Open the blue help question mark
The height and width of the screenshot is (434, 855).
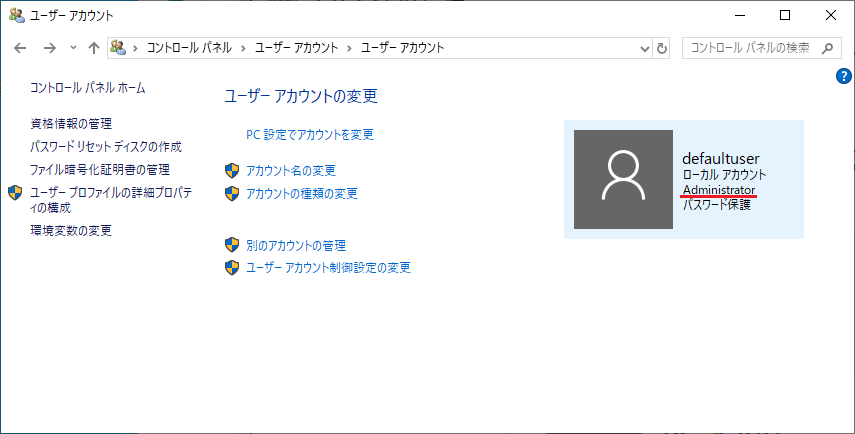[x=844, y=76]
